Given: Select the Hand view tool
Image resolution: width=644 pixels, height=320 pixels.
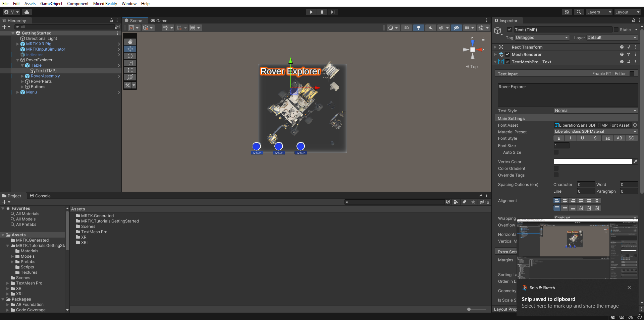Looking at the screenshot, I should pos(130,42).
